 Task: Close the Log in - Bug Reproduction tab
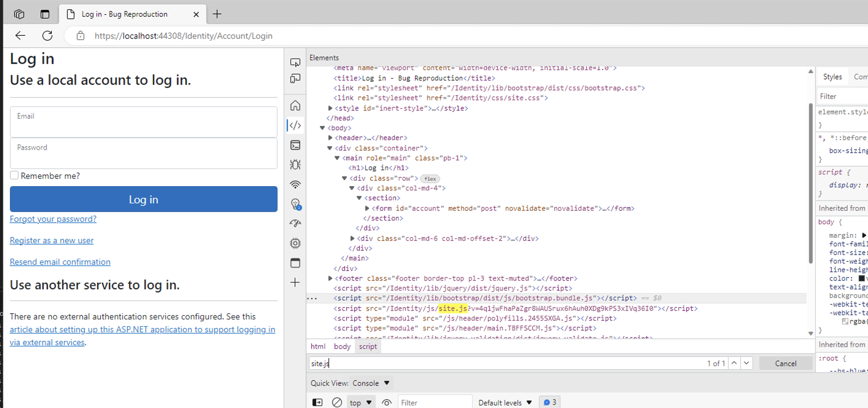coord(196,14)
